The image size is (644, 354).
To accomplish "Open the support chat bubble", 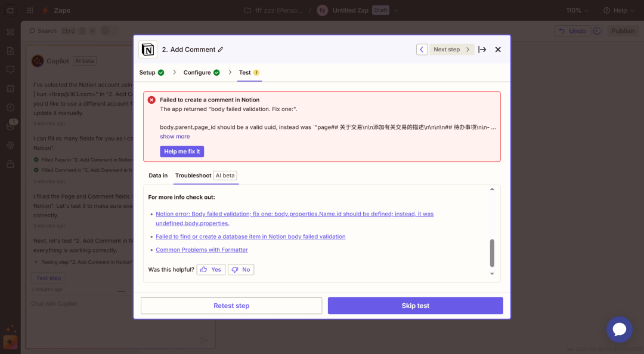I will [620, 330].
